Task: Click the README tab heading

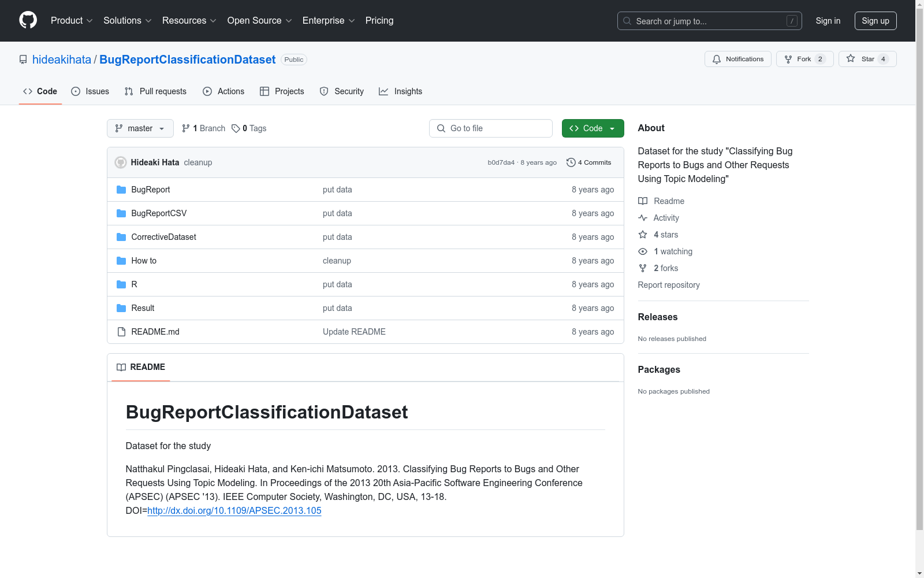Action: click(x=141, y=367)
